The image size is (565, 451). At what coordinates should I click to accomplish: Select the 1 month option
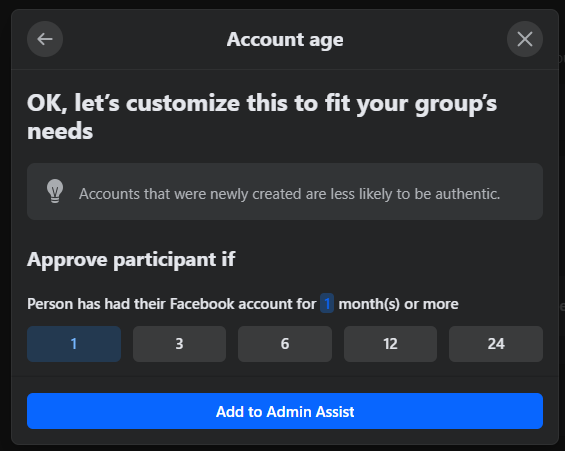pos(74,344)
